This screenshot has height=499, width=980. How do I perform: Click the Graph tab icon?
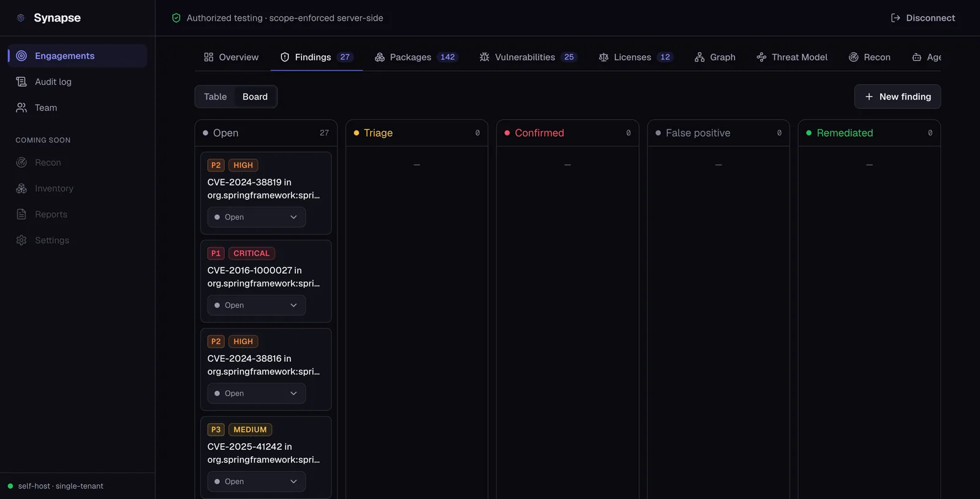point(699,57)
